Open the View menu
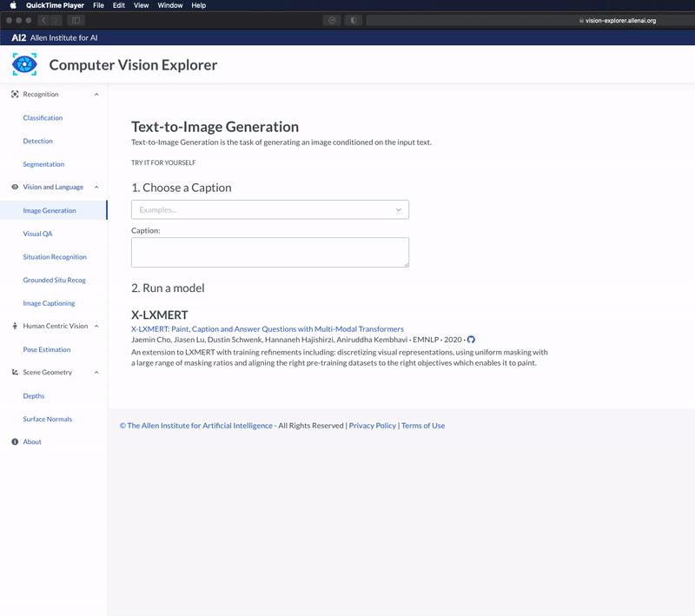 pyautogui.click(x=141, y=5)
